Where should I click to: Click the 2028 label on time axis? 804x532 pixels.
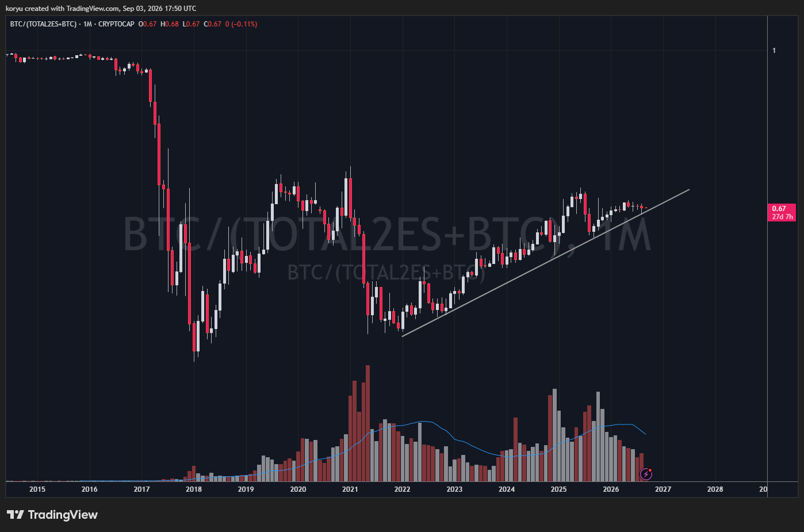click(715, 489)
